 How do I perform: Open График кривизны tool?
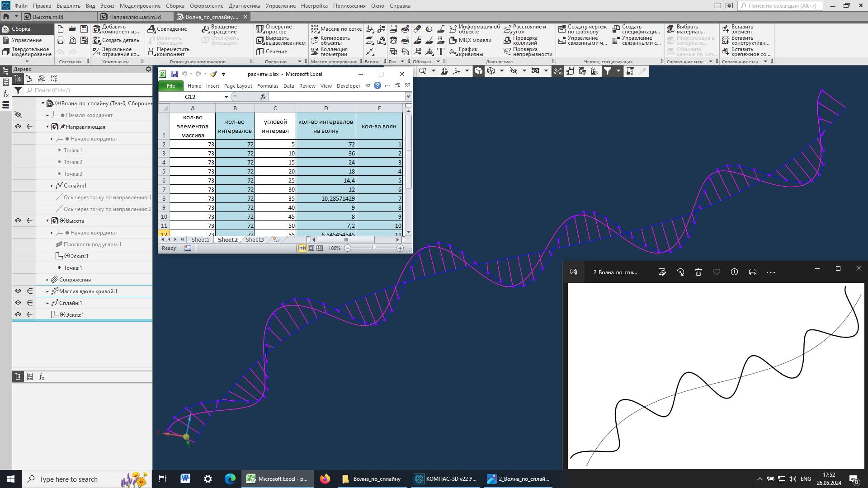tap(466, 52)
